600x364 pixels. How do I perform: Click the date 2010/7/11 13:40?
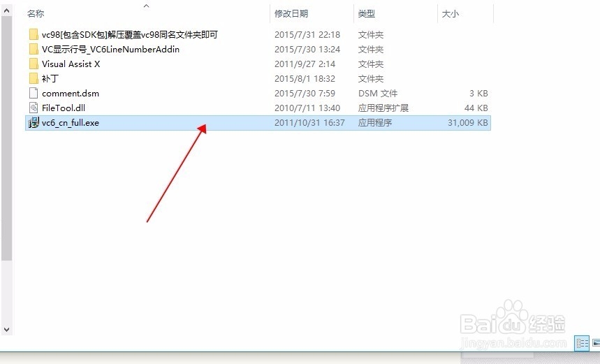pos(307,108)
